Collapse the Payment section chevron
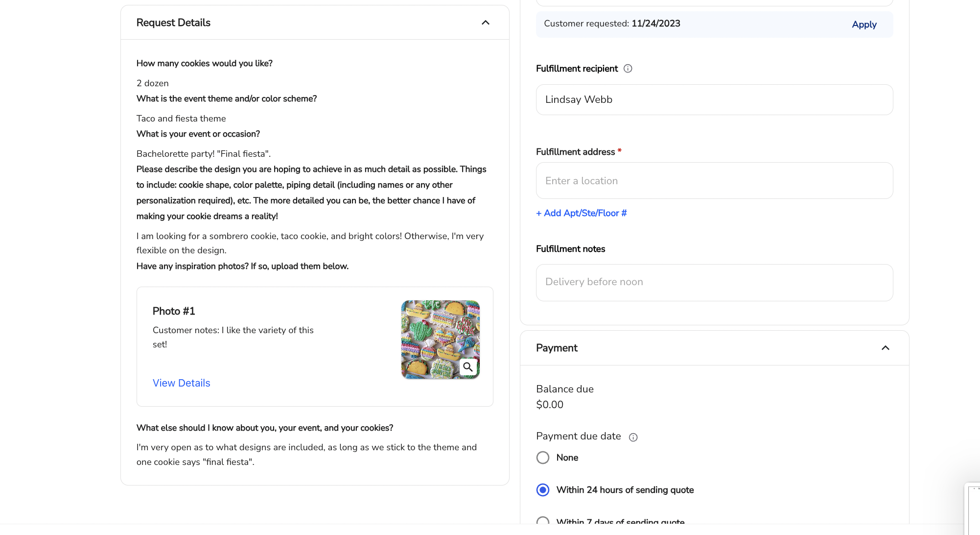 [x=885, y=348]
